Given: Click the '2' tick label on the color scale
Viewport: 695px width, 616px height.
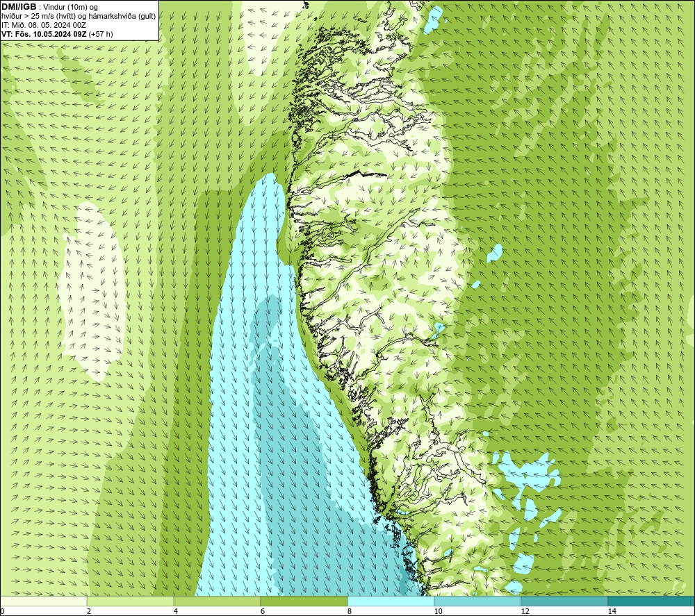Looking at the screenshot, I should tap(89, 612).
